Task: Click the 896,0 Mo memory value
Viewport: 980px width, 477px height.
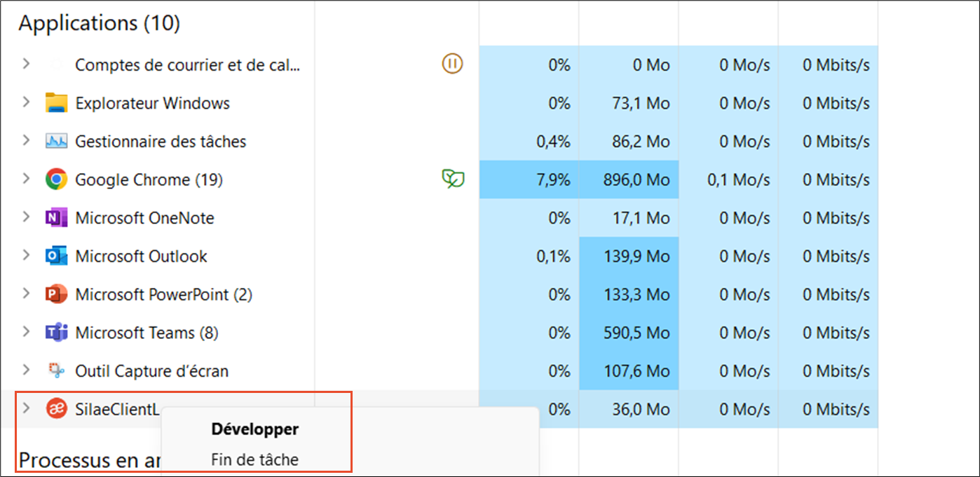Action: pyautogui.click(x=637, y=180)
